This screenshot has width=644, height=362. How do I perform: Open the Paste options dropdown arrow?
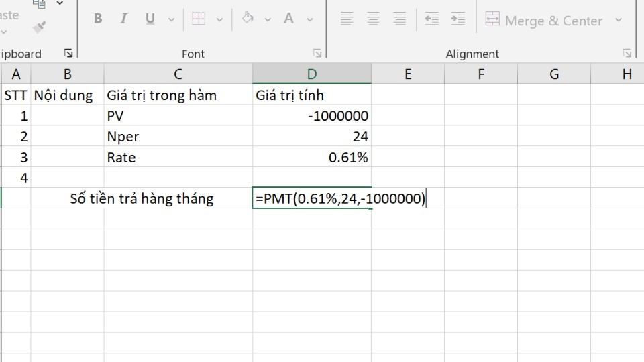(x=4, y=32)
